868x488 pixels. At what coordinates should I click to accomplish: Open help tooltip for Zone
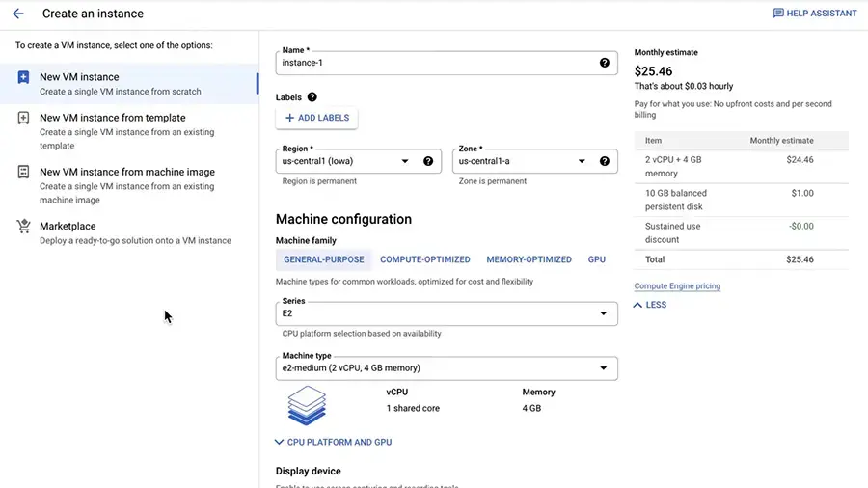coord(605,161)
